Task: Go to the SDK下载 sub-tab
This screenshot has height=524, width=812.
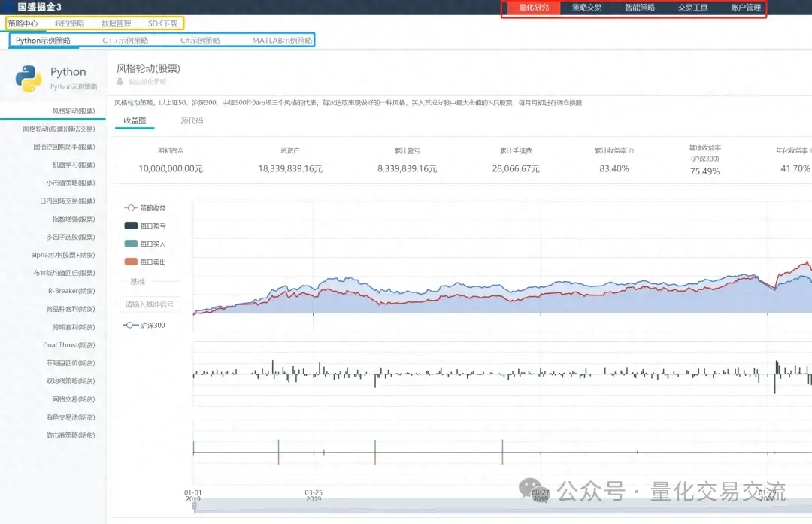Action: (x=162, y=23)
